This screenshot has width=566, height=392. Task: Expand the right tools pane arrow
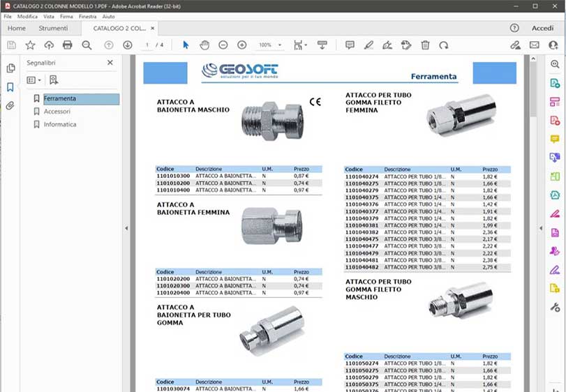click(540, 228)
